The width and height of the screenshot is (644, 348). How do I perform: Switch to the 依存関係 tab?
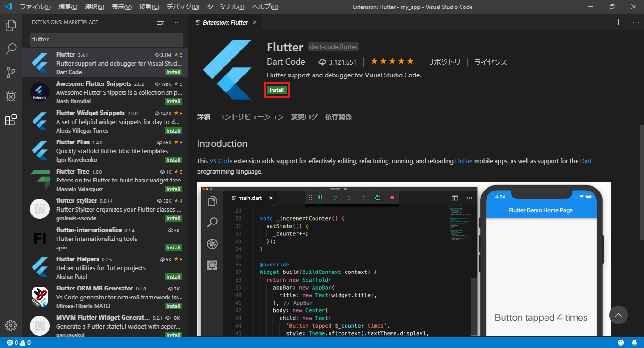pos(339,117)
